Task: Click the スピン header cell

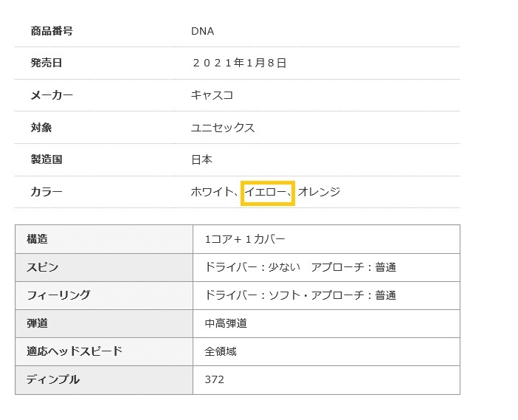Action: point(42,267)
